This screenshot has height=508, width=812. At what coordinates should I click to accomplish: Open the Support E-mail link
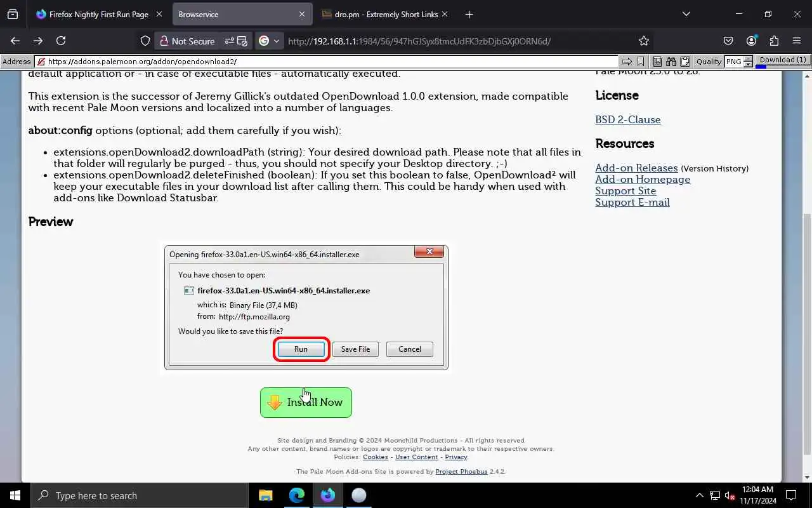click(x=632, y=202)
